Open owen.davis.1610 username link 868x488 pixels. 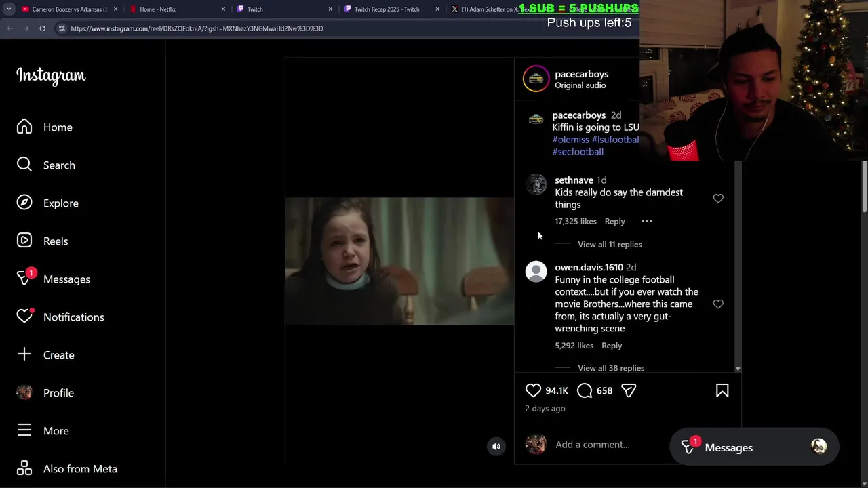click(589, 267)
